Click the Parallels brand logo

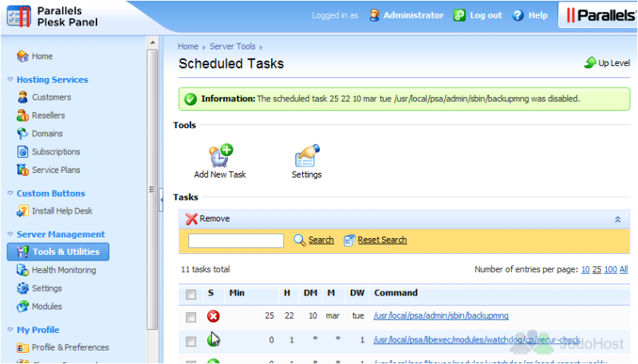tap(601, 15)
